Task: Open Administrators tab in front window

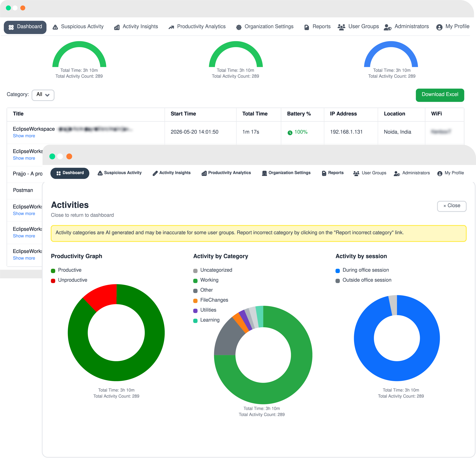Action: [x=412, y=173]
